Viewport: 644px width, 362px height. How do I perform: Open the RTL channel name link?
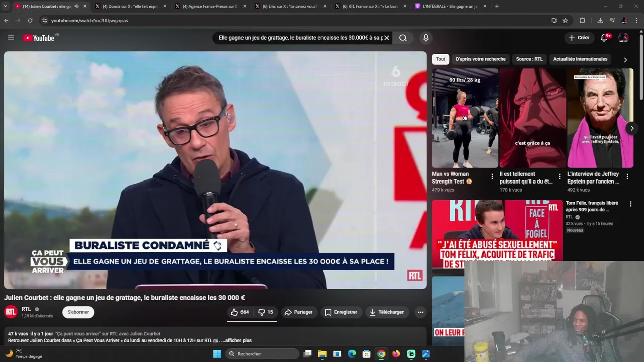[x=26, y=309]
